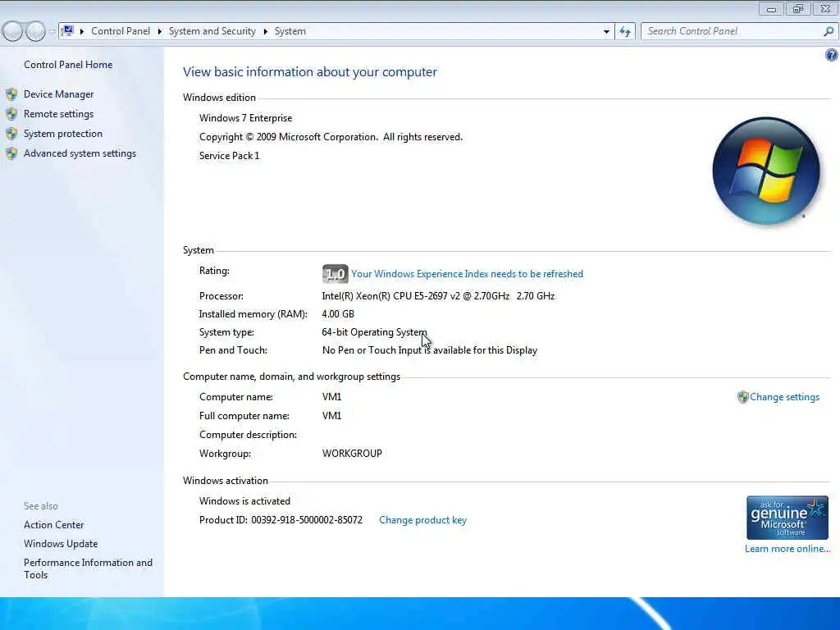This screenshot has height=630, width=840.
Task: Click the VM1 value beside Computer name
Action: 331,397
